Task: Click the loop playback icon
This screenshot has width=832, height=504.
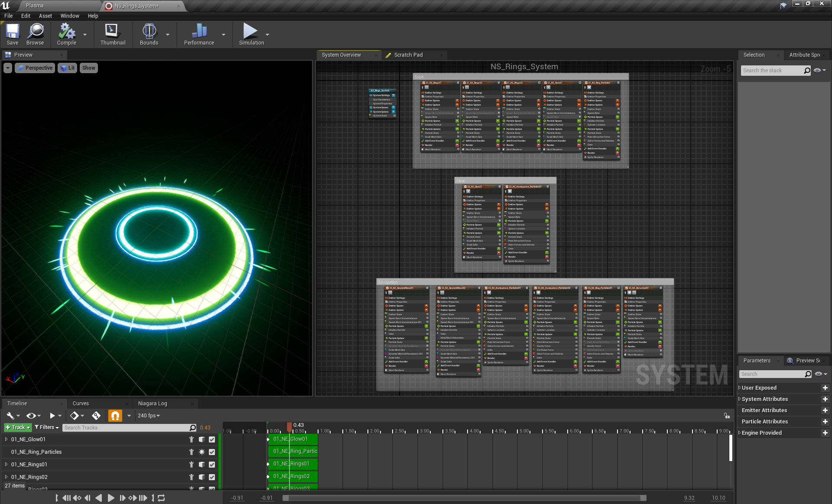Action: (161, 498)
